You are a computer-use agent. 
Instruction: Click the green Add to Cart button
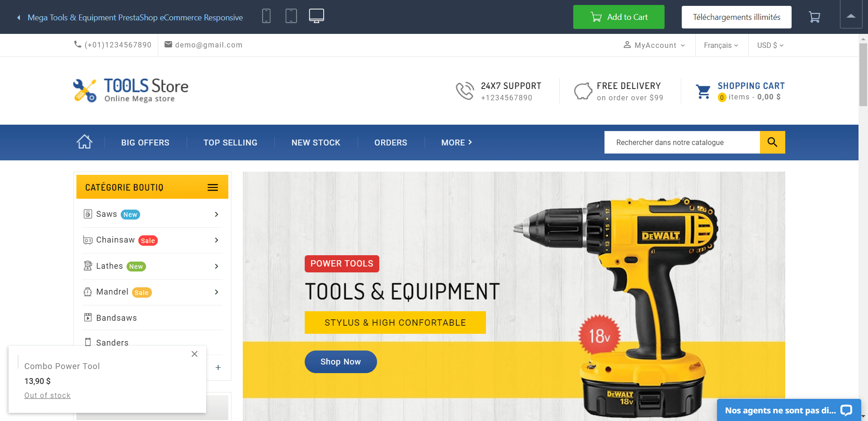click(618, 17)
